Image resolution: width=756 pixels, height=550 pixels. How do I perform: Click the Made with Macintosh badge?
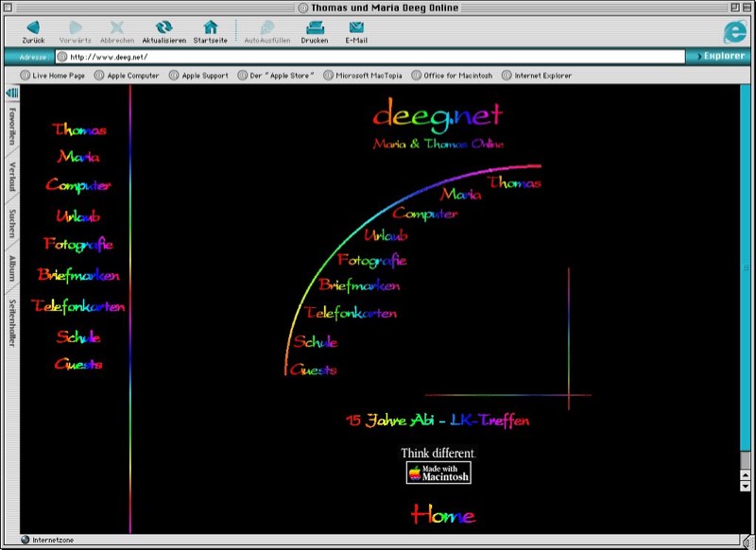click(x=438, y=473)
